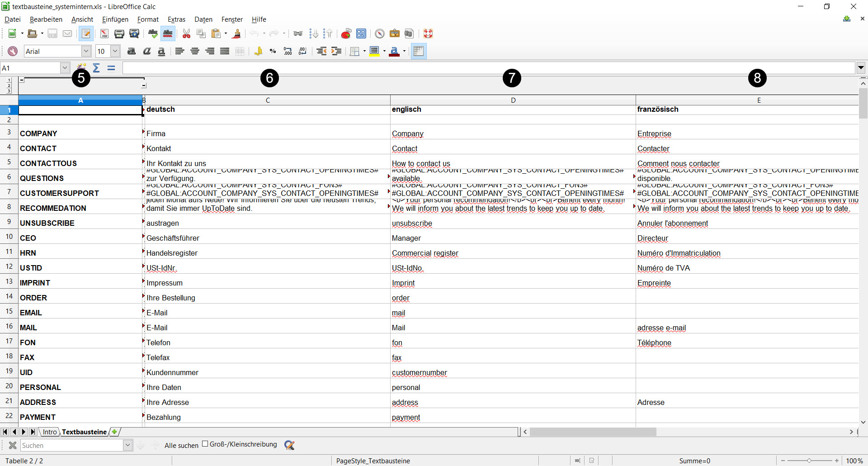Expand the font size dropdown
868x466 pixels.
coord(115,51)
